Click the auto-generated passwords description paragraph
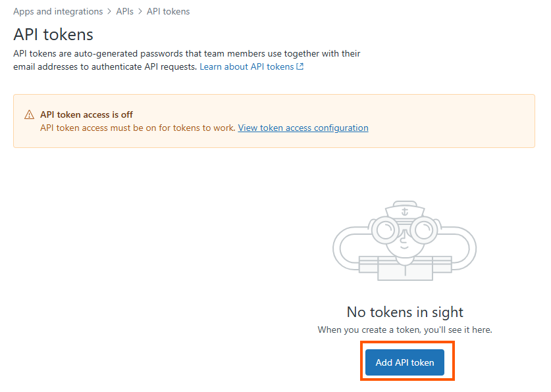Image resolution: width=551 pixels, height=392 pixels. tap(186, 60)
